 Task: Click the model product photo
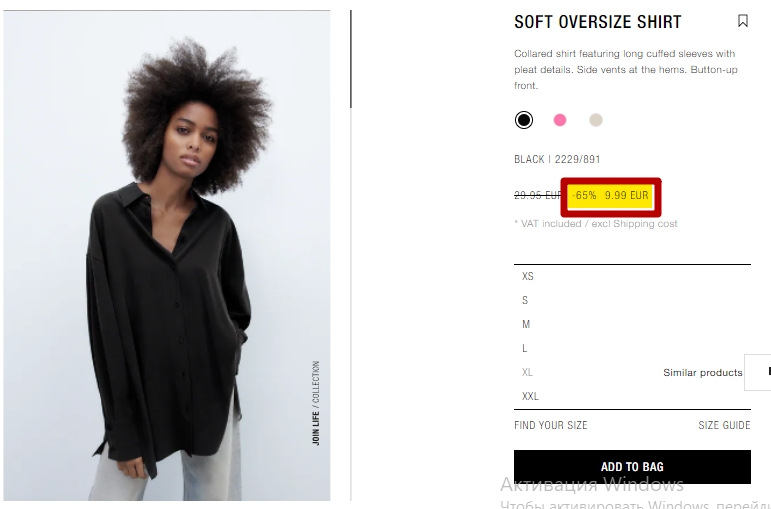[167, 256]
